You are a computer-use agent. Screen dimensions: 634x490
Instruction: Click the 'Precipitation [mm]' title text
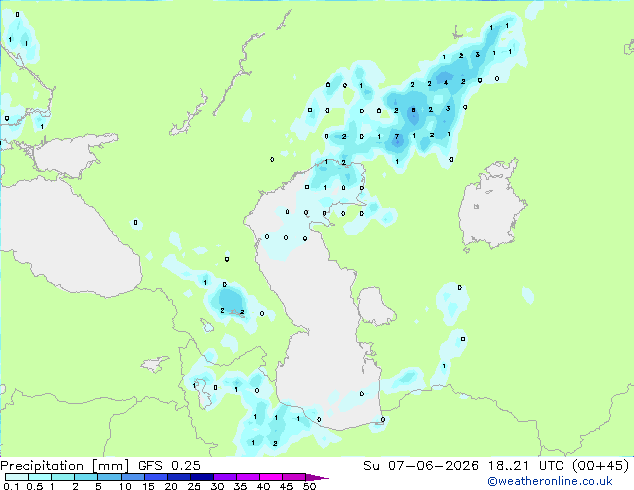pos(64,465)
